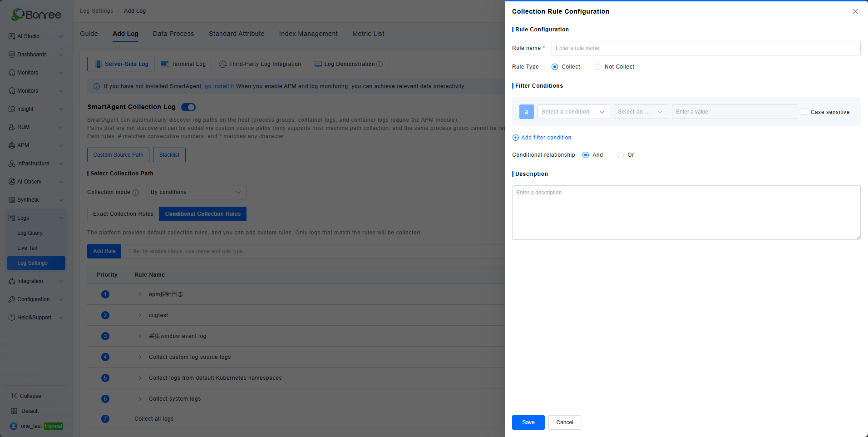Click the Custom Source Path button
The width and height of the screenshot is (868, 437).
118,155
